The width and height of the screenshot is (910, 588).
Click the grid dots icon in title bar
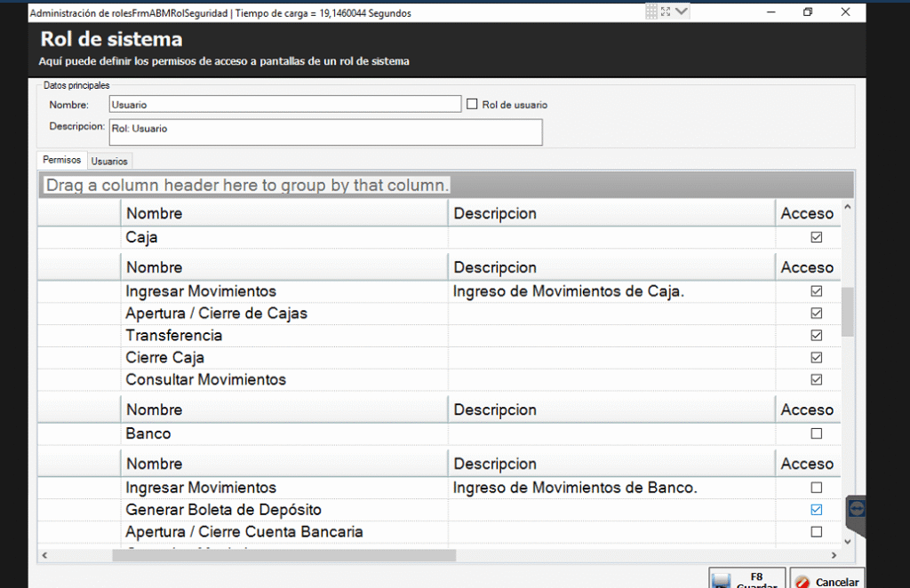[x=651, y=12]
